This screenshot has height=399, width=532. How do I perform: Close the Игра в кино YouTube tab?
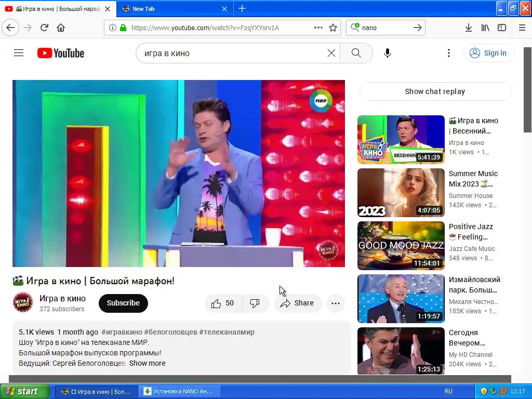[108, 9]
